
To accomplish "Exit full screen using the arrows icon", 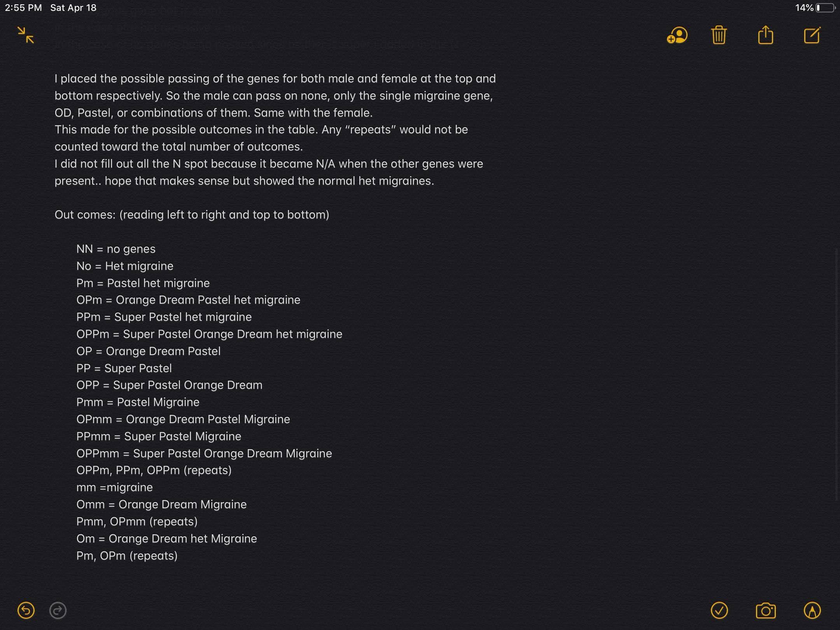I will point(26,35).
